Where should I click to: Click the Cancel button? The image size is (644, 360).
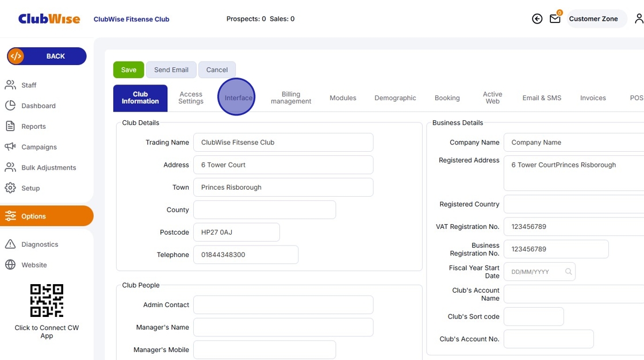[217, 70]
